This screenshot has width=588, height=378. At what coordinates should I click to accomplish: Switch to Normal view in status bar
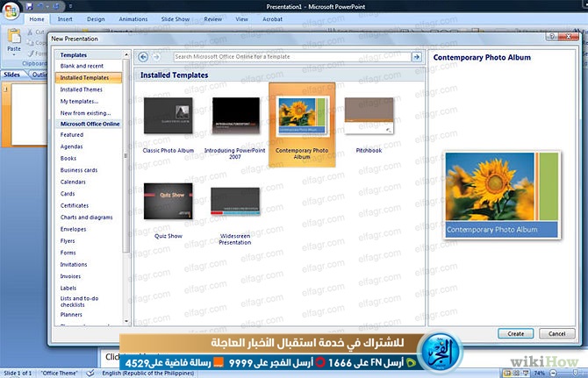506,373
